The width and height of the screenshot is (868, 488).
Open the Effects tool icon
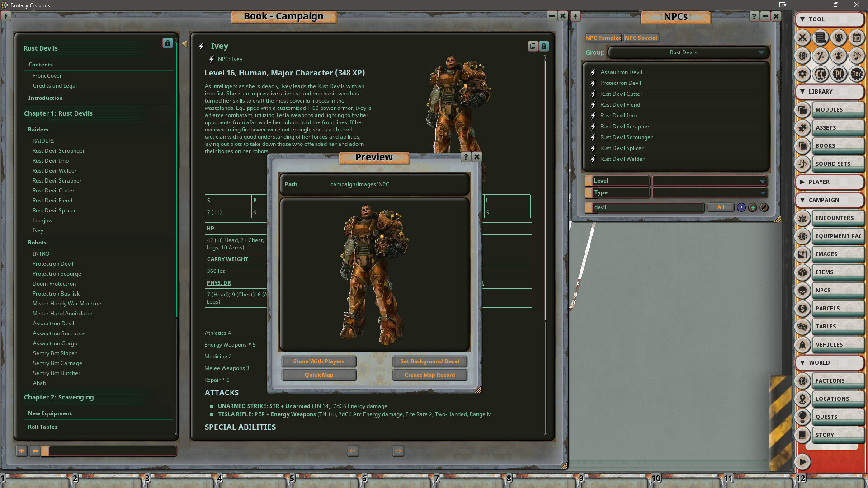coord(839,56)
